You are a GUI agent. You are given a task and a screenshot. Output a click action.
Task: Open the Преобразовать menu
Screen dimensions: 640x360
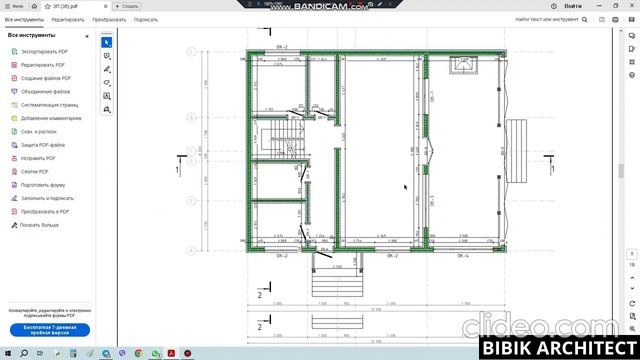pos(109,20)
